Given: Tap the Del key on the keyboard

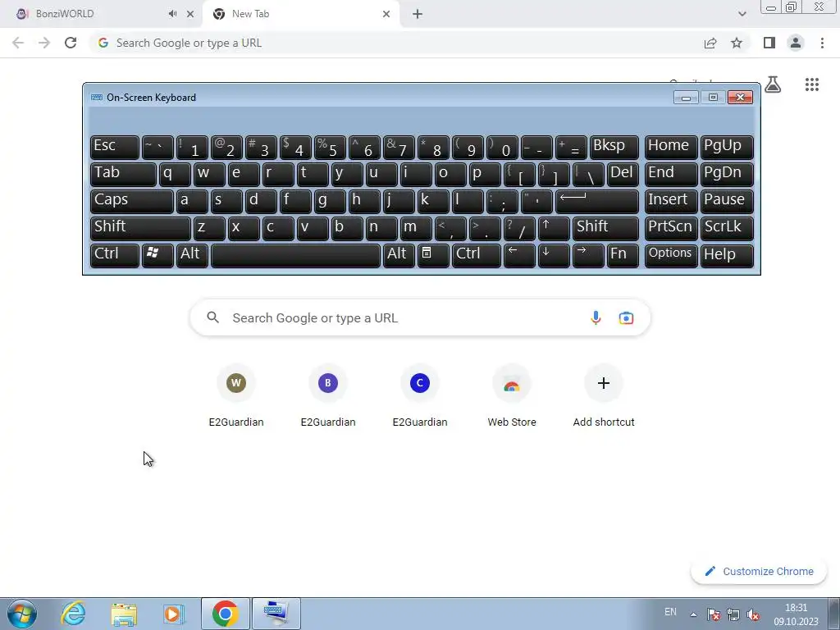Looking at the screenshot, I should pyautogui.click(x=623, y=174).
